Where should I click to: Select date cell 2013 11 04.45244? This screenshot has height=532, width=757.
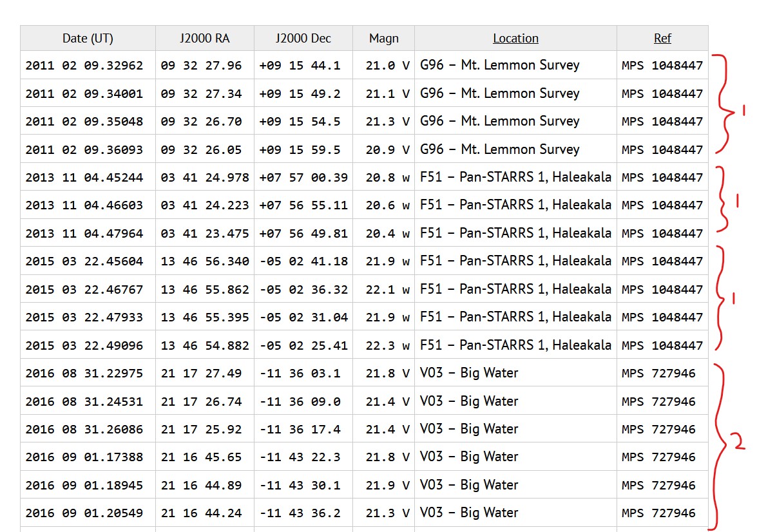(x=84, y=178)
